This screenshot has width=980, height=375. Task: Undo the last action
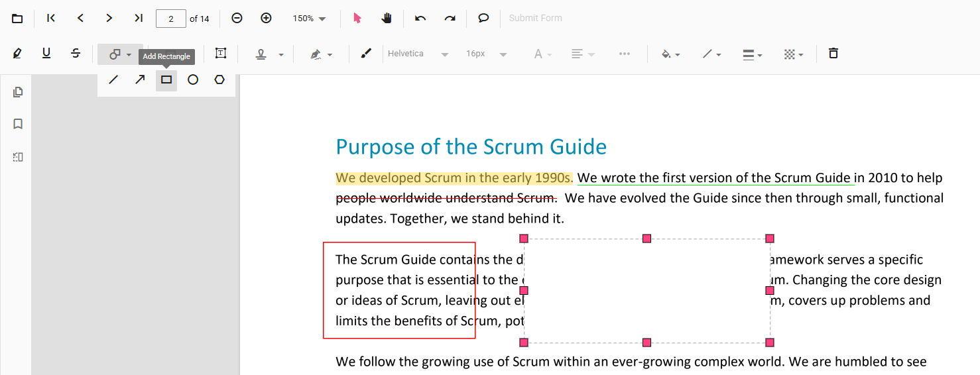tap(420, 19)
